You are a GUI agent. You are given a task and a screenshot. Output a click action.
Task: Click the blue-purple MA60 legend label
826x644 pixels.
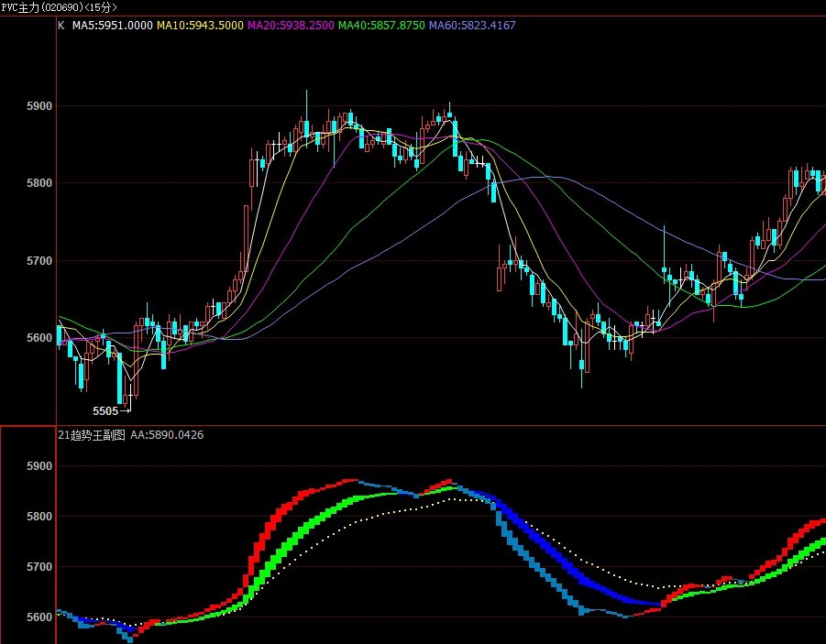coord(472,26)
